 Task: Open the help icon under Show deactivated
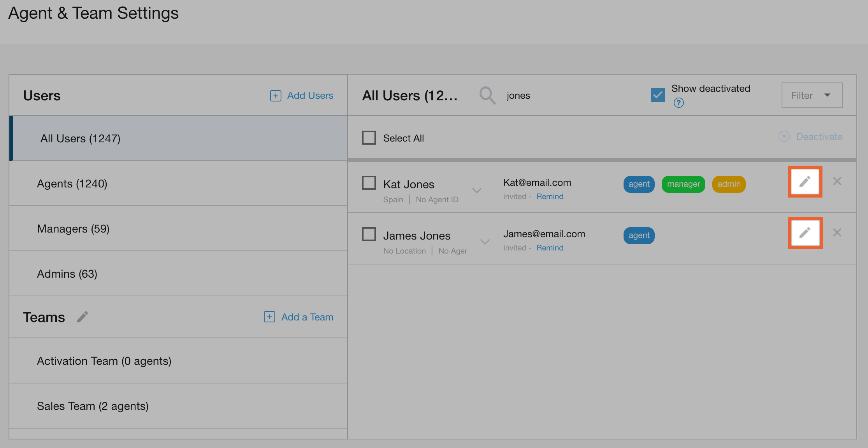pos(678,103)
